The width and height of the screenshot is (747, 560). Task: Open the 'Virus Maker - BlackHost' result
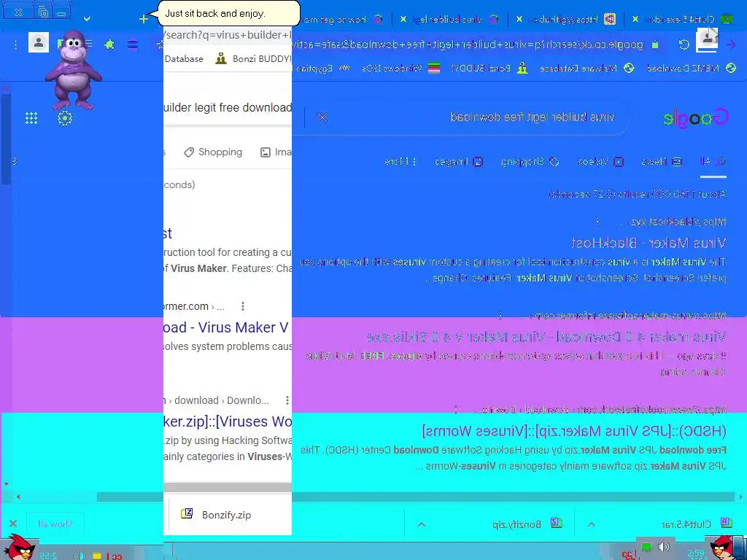click(x=649, y=244)
